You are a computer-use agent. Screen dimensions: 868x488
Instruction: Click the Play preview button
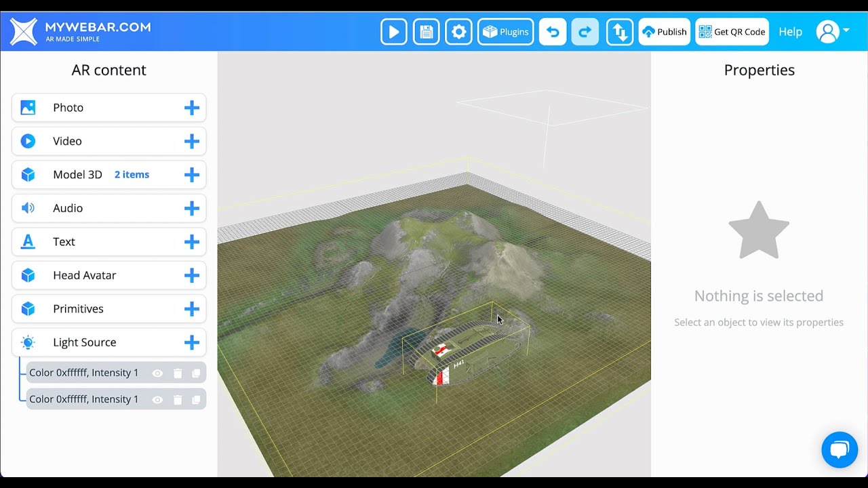point(394,32)
